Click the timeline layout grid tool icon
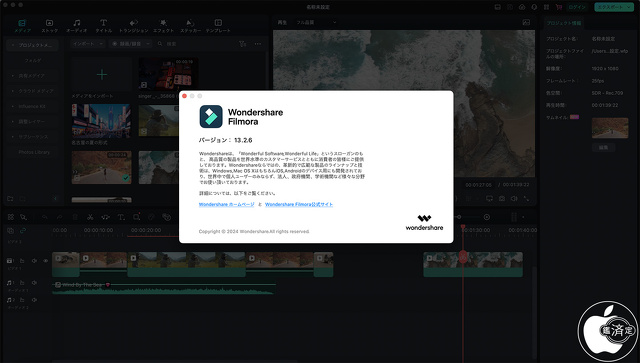 [x=11, y=217]
